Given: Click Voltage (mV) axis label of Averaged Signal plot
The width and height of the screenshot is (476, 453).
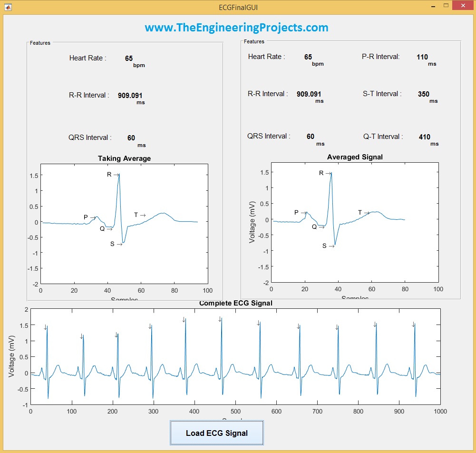Looking at the screenshot, I should coord(252,222).
